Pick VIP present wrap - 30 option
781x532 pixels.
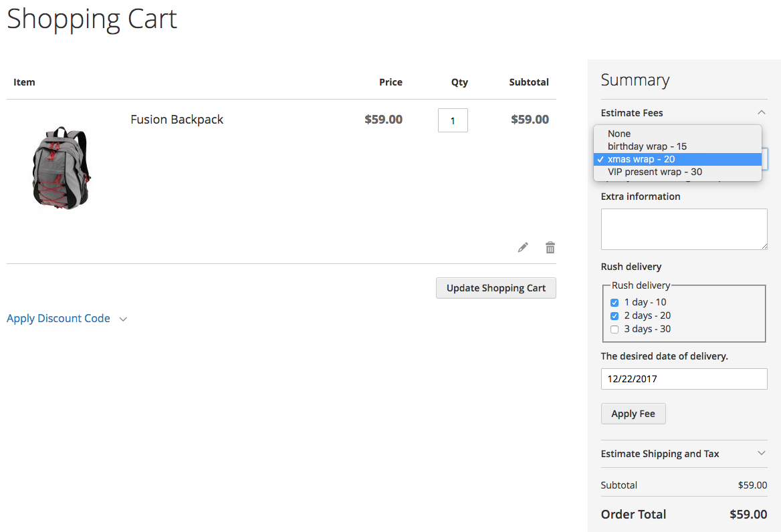click(x=677, y=172)
